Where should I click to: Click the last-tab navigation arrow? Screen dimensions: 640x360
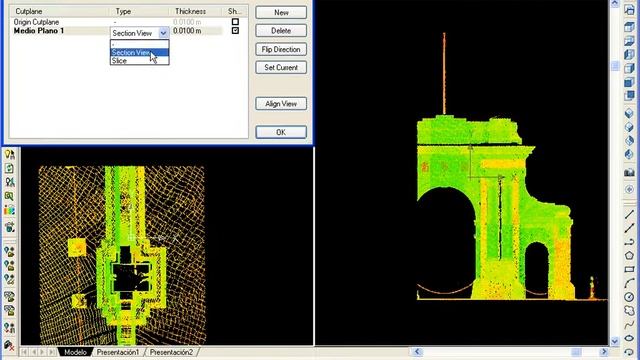[51, 352]
